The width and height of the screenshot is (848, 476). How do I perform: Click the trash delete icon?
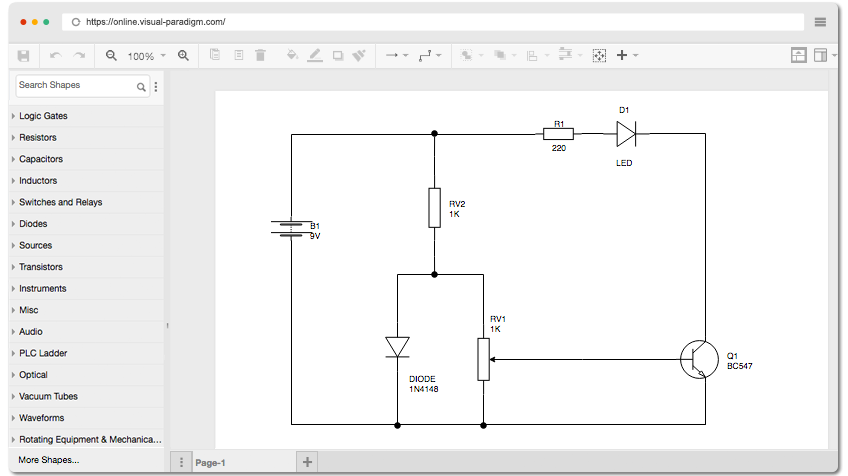point(260,55)
